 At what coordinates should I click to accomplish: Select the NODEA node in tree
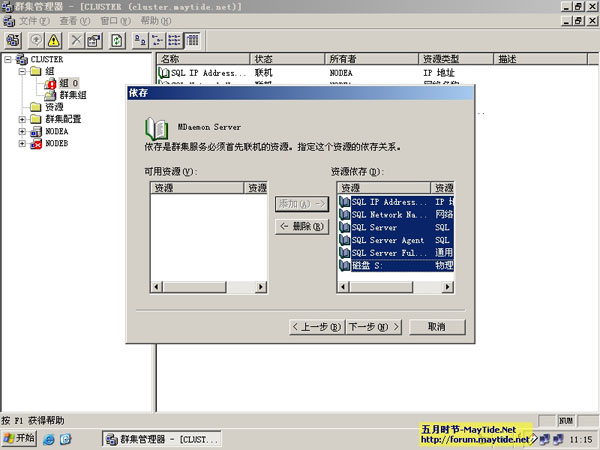point(56,131)
